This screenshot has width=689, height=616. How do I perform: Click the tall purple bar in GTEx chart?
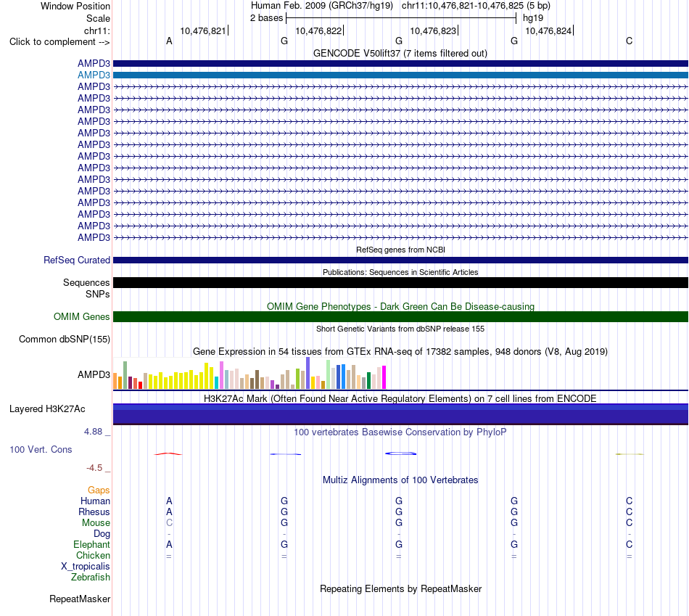coord(308,373)
